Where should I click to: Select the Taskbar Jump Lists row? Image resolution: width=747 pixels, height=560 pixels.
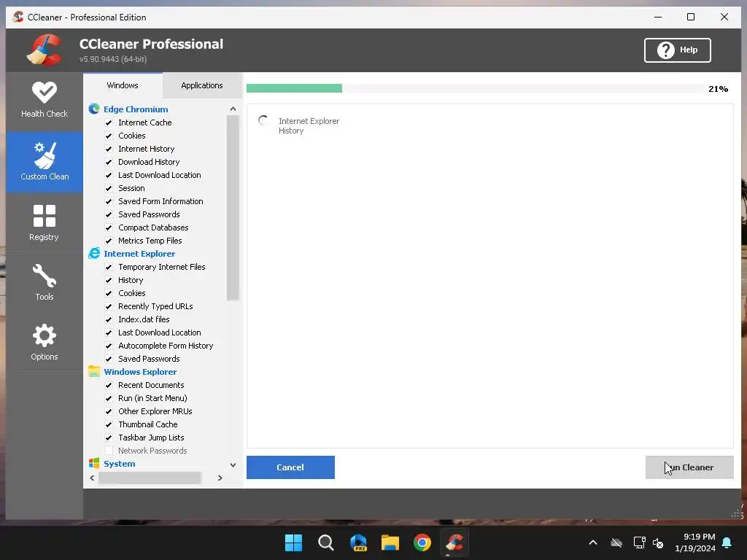151,437
